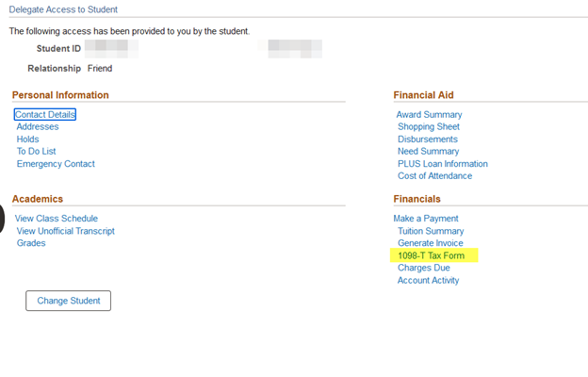Open View Unofficial Transcript
The width and height of the screenshot is (588, 377).
pyautogui.click(x=66, y=231)
